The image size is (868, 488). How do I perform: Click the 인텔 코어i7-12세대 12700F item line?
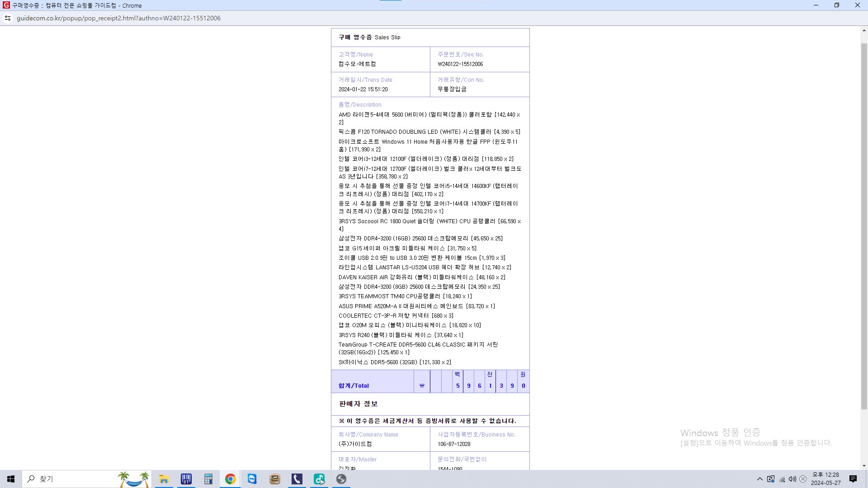coord(430,173)
